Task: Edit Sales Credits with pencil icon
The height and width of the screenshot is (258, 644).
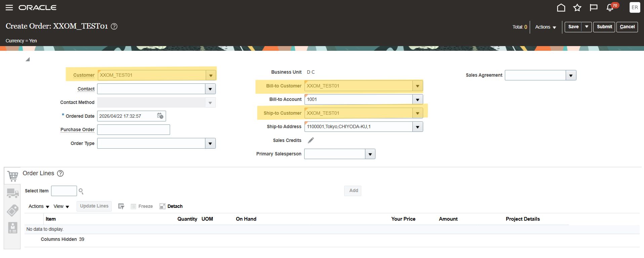Action: tap(311, 140)
